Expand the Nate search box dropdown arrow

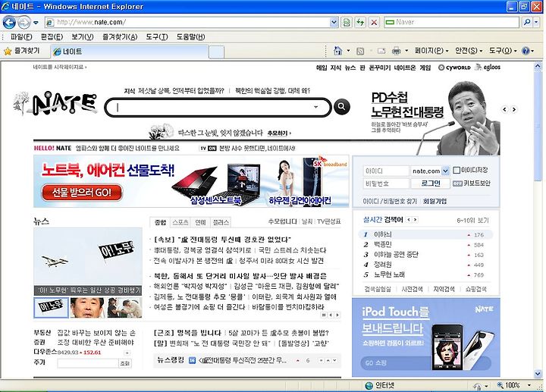(315, 107)
